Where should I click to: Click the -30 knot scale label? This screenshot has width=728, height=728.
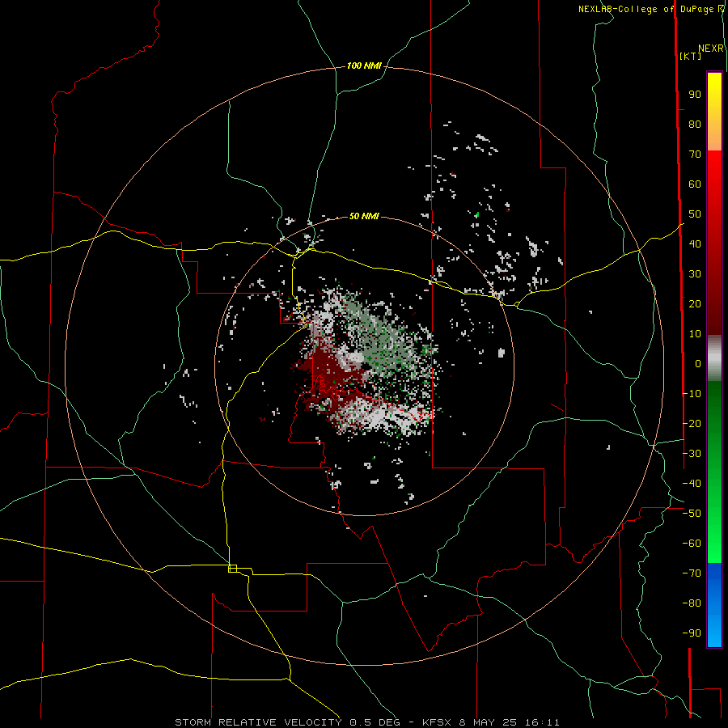click(692, 453)
